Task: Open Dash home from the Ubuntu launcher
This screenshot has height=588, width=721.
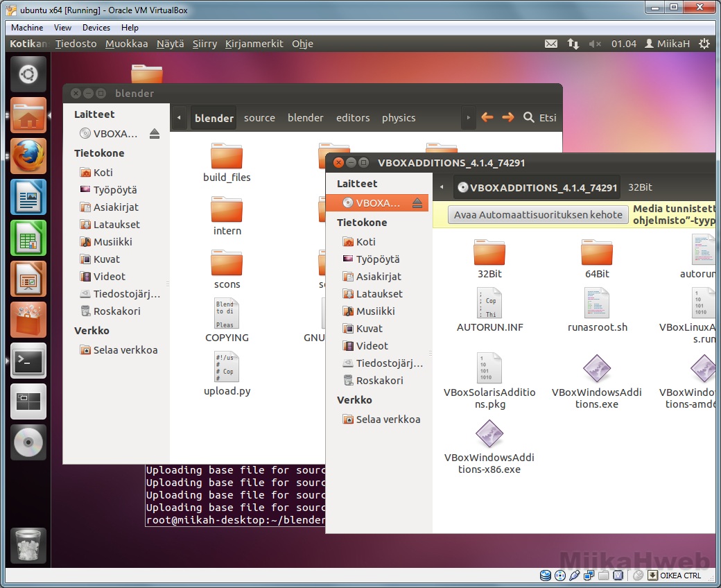Action: coord(28,74)
